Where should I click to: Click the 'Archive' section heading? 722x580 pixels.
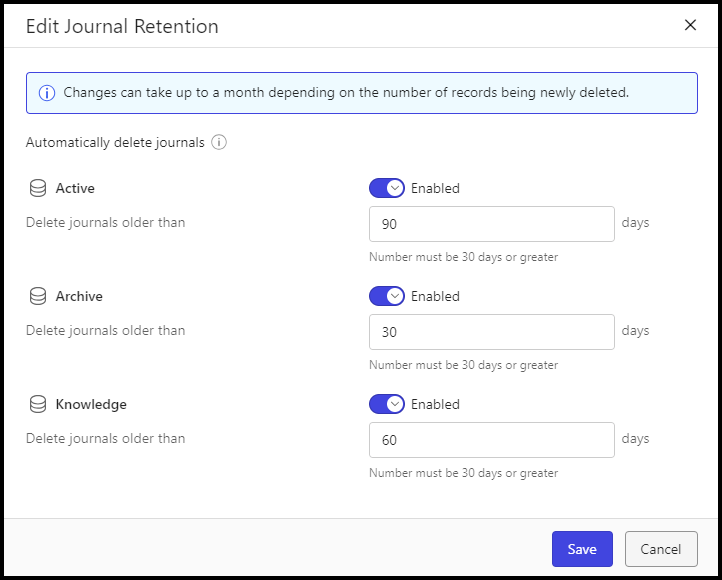tap(79, 296)
